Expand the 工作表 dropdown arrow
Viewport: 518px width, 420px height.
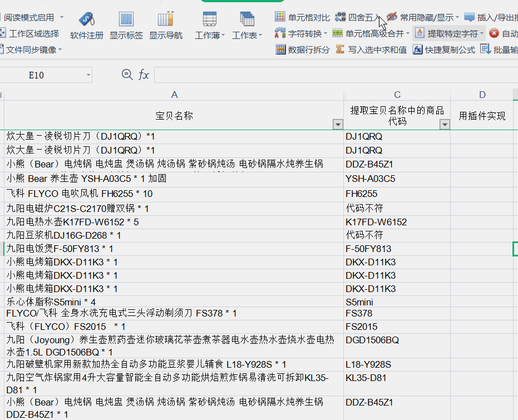(260, 35)
